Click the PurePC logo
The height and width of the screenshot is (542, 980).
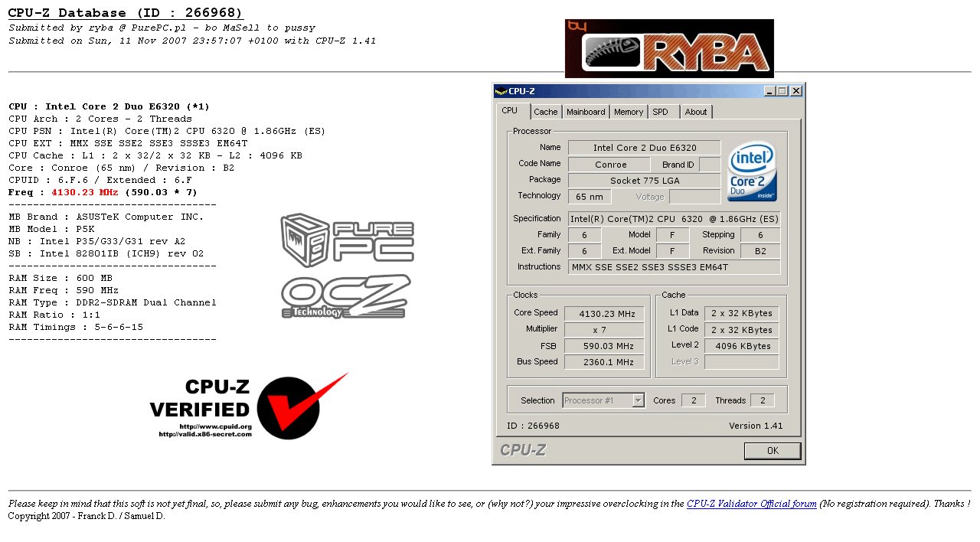[348, 240]
